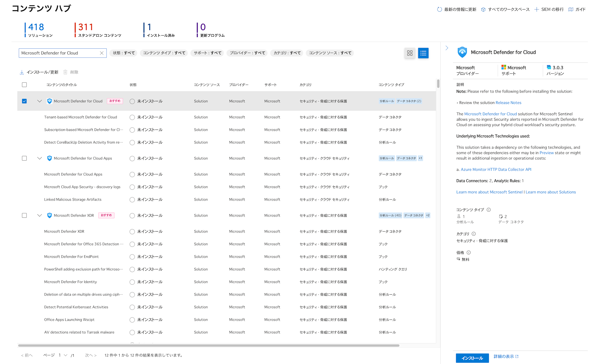Viewport: 601px width, 364px height.
Task: Click the blue インストール button
Action: [x=472, y=358]
